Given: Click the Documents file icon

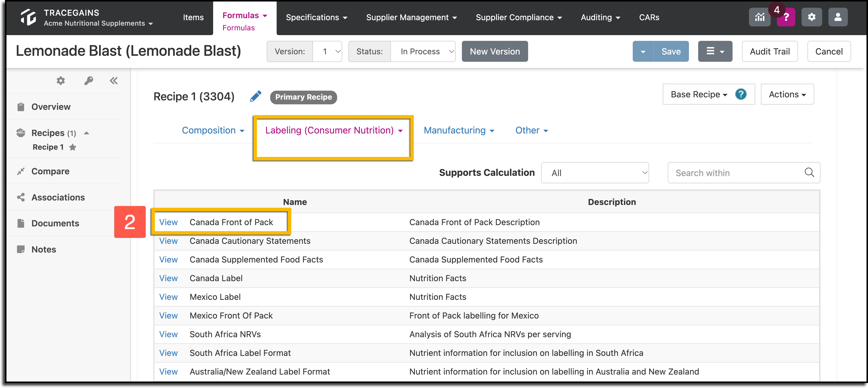Looking at the screenshot, I should click(x=21, y=223).
